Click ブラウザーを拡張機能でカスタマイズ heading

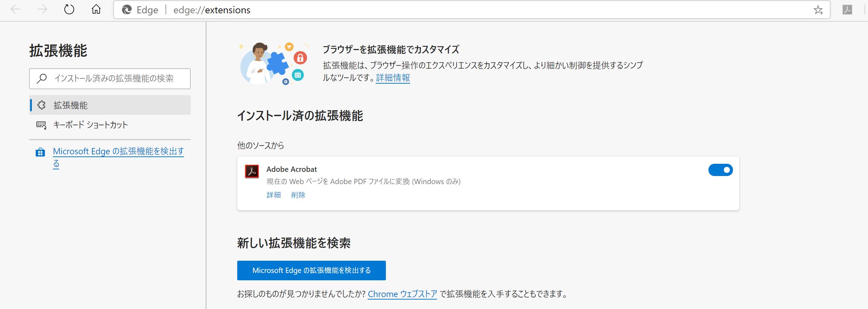click(x=391, y=50)
